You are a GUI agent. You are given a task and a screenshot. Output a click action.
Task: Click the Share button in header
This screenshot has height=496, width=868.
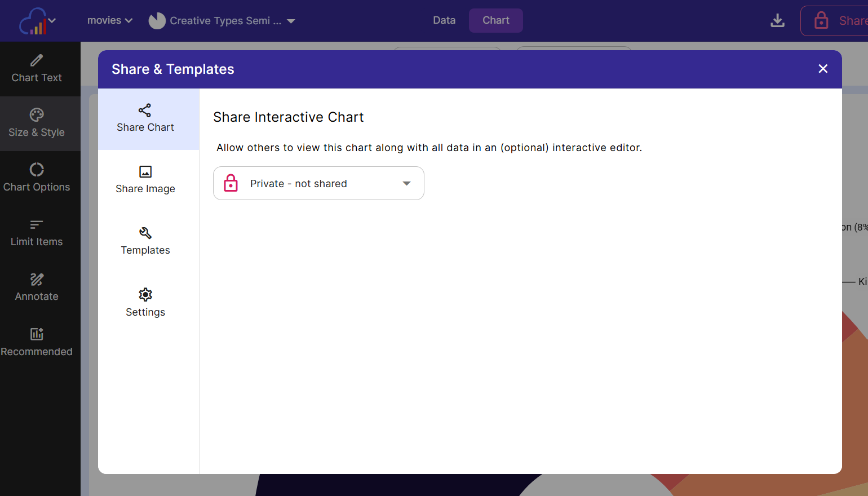(840, 21)
